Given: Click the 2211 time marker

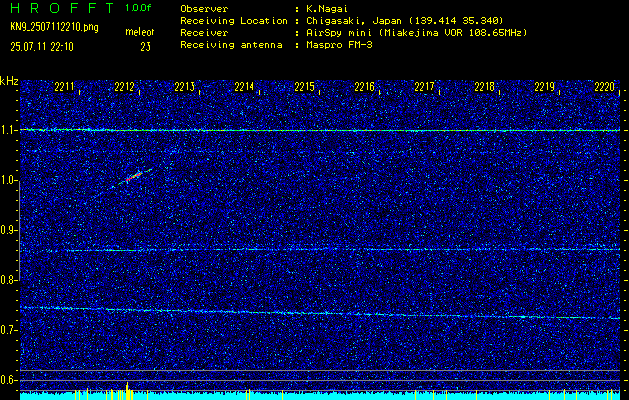Looking at the screenshot, I should click(x=64, y=87).
